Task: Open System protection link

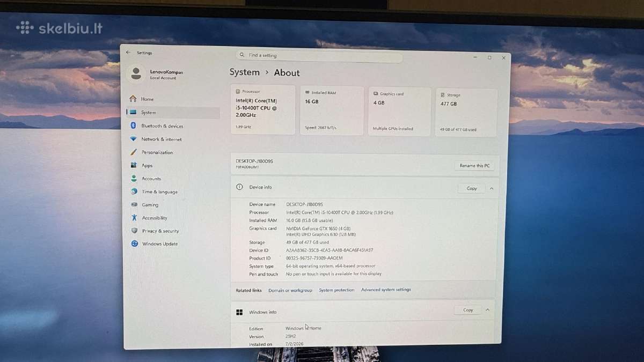Action: coord(336,290)
